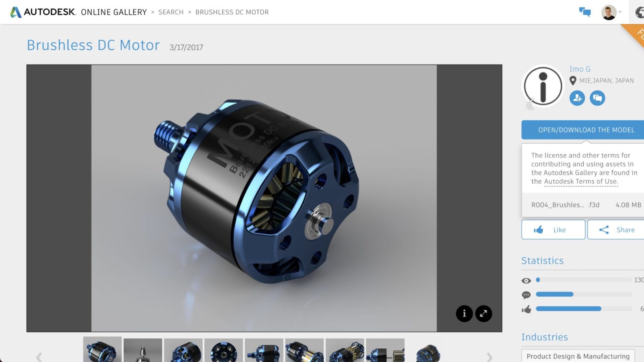The image size is (644, 362).
Task: Click the eye icon in the Statistics section
Action: (526, 280)
